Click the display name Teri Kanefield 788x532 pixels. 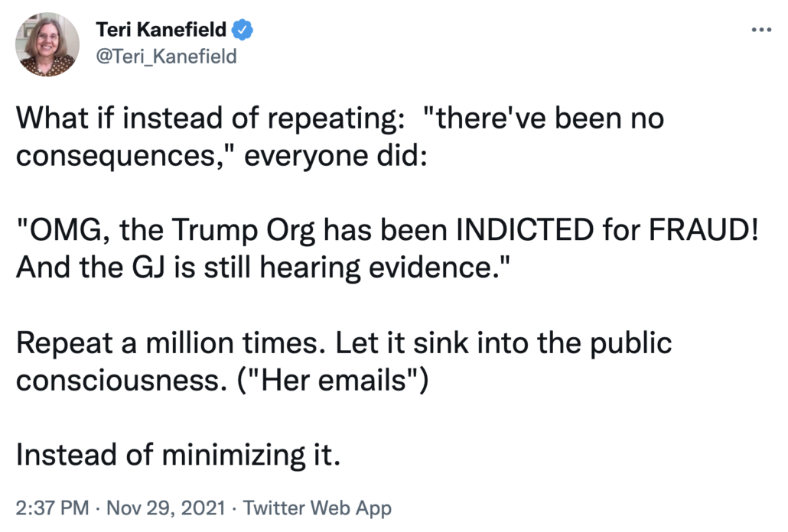[161, 30]
